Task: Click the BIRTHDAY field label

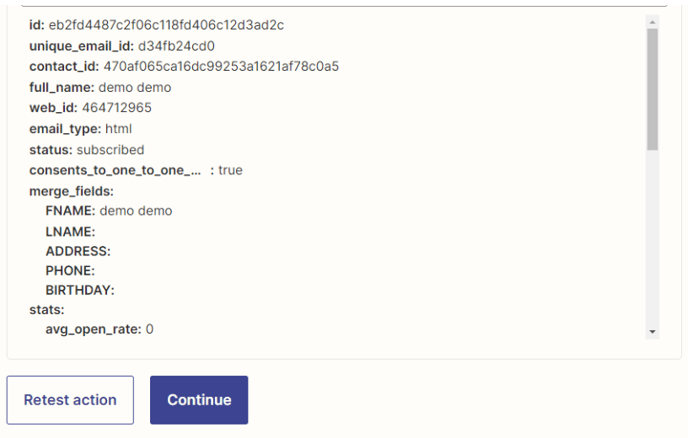Action: pyautogui.click(x=80, y=290)
